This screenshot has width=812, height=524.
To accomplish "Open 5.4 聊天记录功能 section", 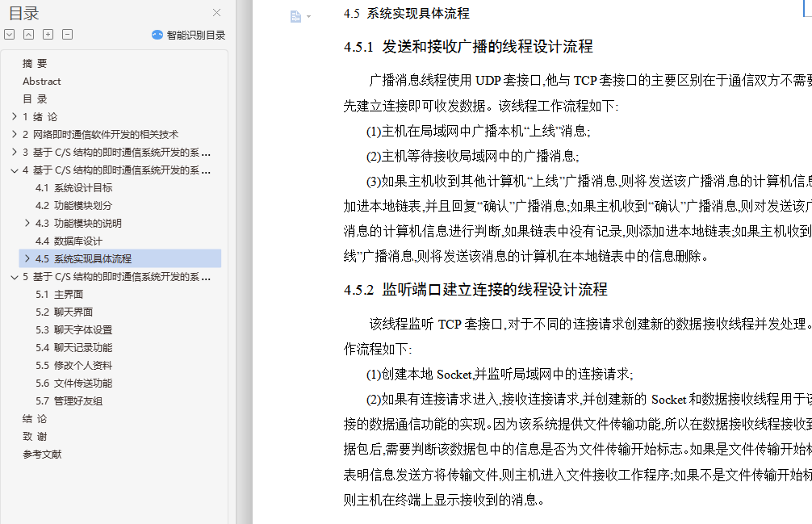I will (73, 347).
